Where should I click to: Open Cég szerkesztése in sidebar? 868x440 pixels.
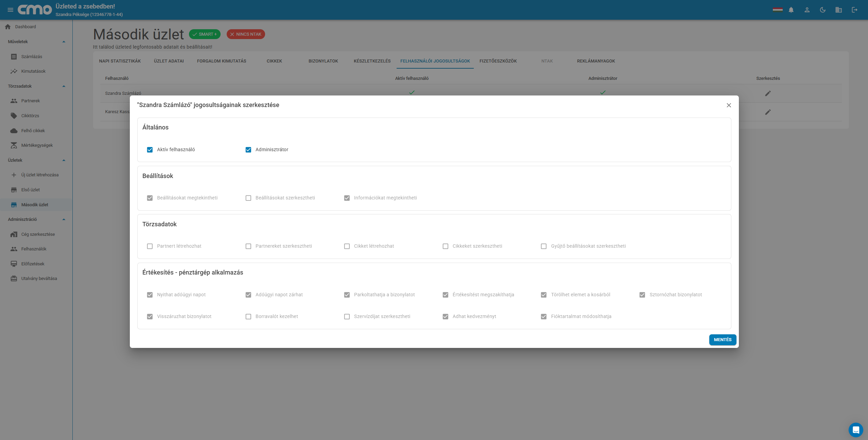pyautogui.click(x=36, y=234)
